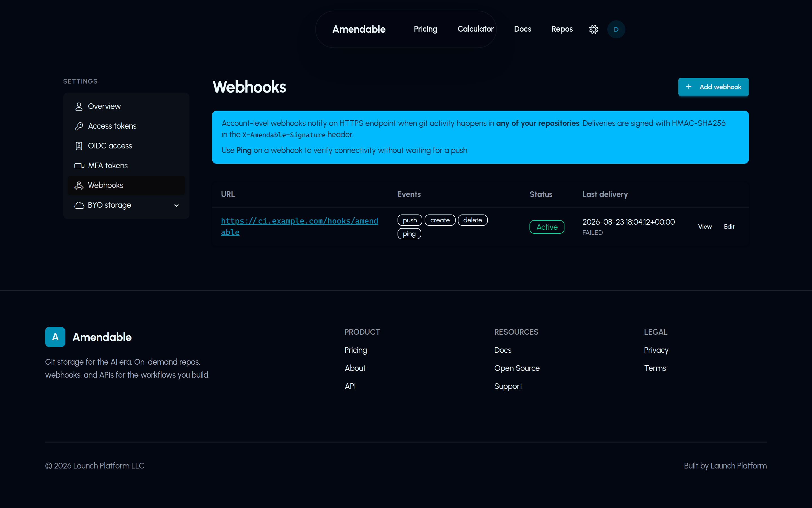Click the push event tag
The image size is (812, 508).
(x=410, y=220)
